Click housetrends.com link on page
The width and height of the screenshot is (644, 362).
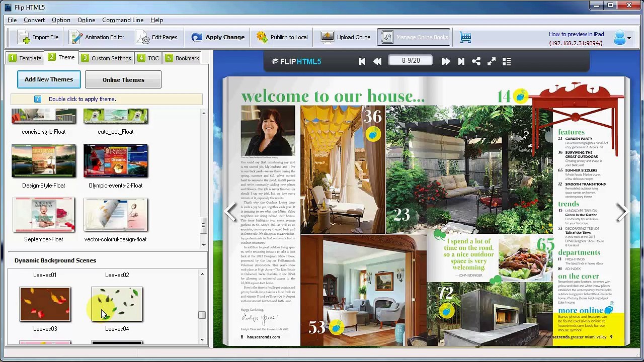(263, 337)
